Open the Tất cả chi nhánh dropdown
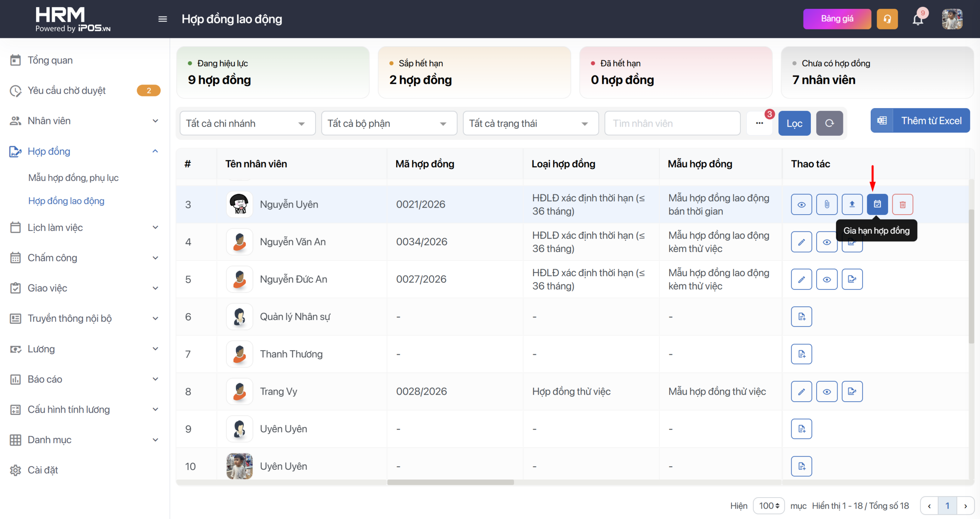The width and height of the screenshot is (980, 519). pos(247,123)
